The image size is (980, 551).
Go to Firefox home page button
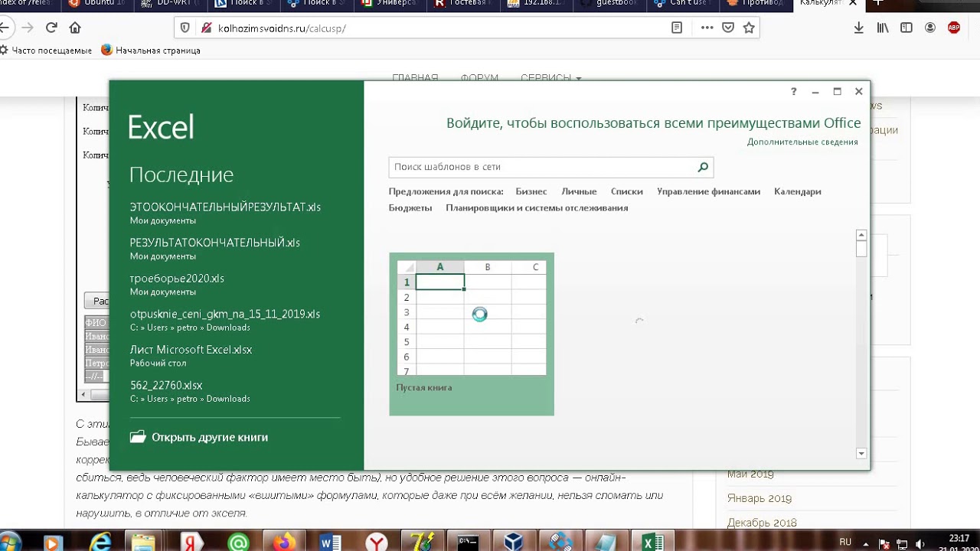[75, 28]
